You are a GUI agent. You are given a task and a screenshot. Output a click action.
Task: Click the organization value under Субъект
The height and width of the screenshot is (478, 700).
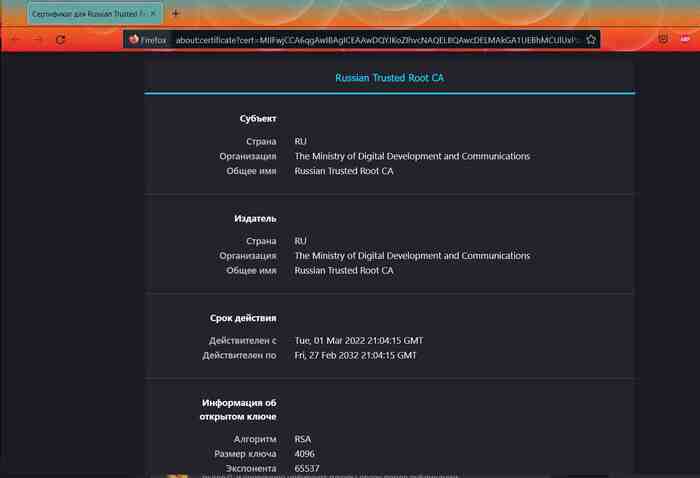[412, 156]
